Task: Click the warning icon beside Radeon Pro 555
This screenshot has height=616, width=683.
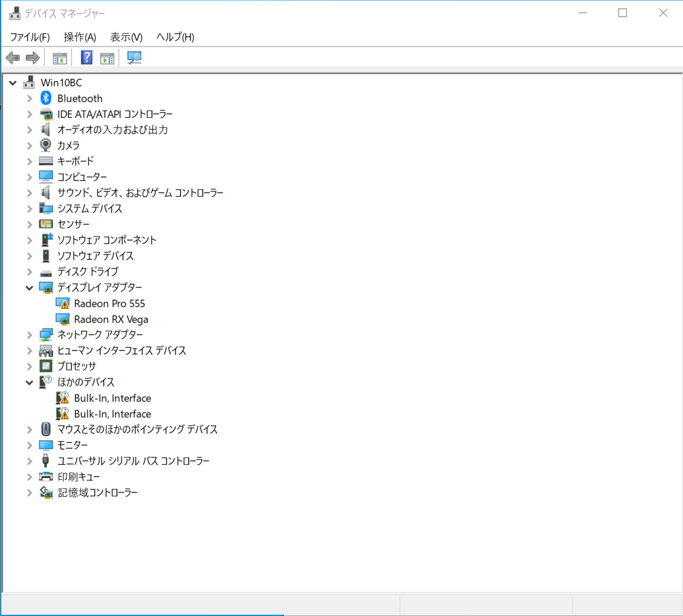Action: point(62,303)
